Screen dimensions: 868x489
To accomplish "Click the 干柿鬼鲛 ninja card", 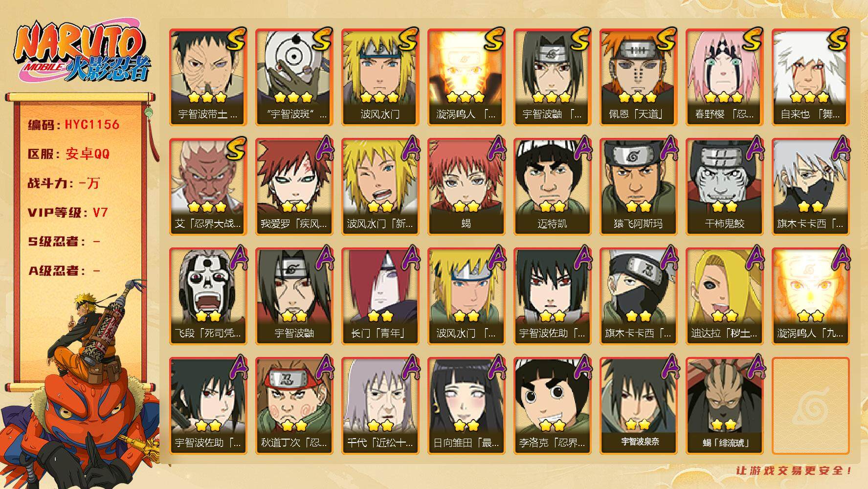I will 724,187.
